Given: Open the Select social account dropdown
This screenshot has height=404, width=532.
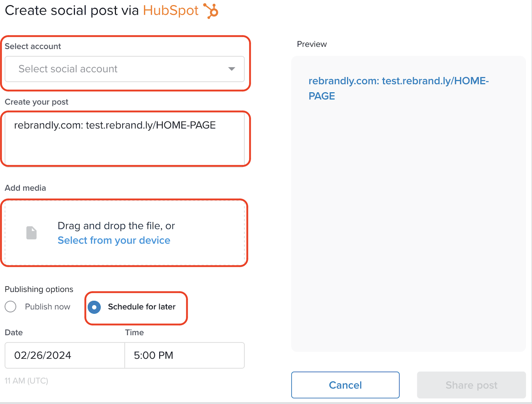Looking at the screenshot, I should (125, 69).
